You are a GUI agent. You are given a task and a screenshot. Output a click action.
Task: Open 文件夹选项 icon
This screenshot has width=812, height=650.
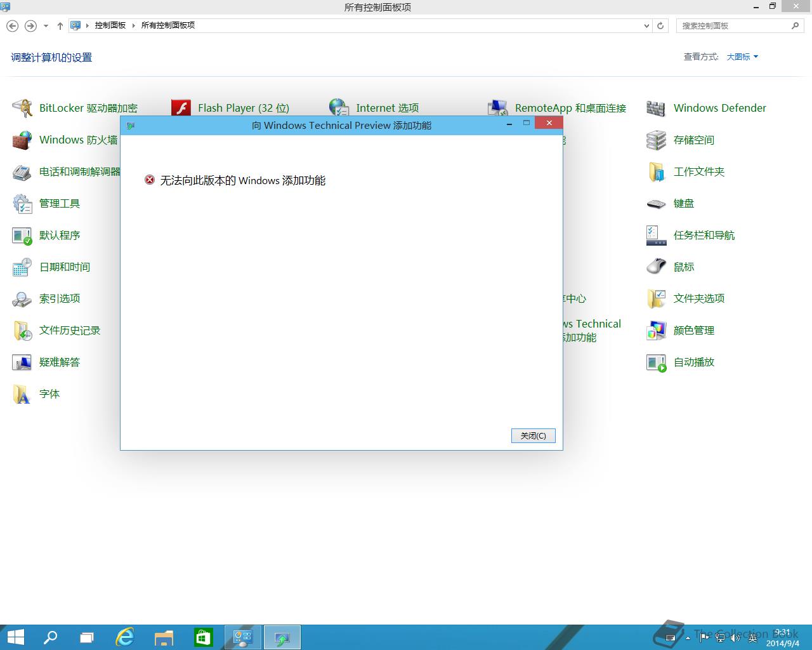(x=656, y=298)
